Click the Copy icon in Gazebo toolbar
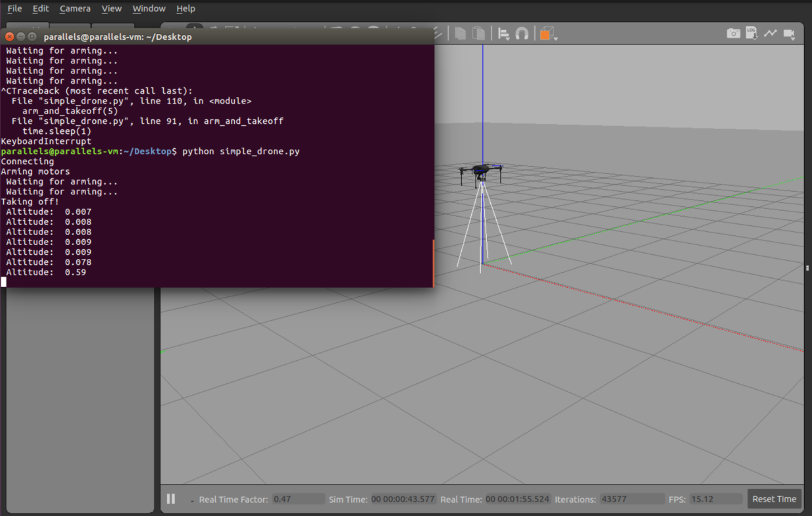 (460, 34)
